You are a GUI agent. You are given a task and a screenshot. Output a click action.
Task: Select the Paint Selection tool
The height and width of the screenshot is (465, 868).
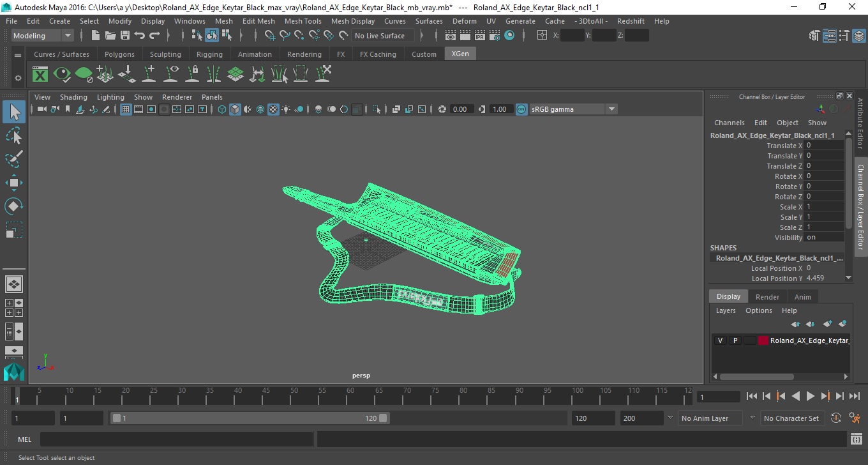tap(14, 159)
